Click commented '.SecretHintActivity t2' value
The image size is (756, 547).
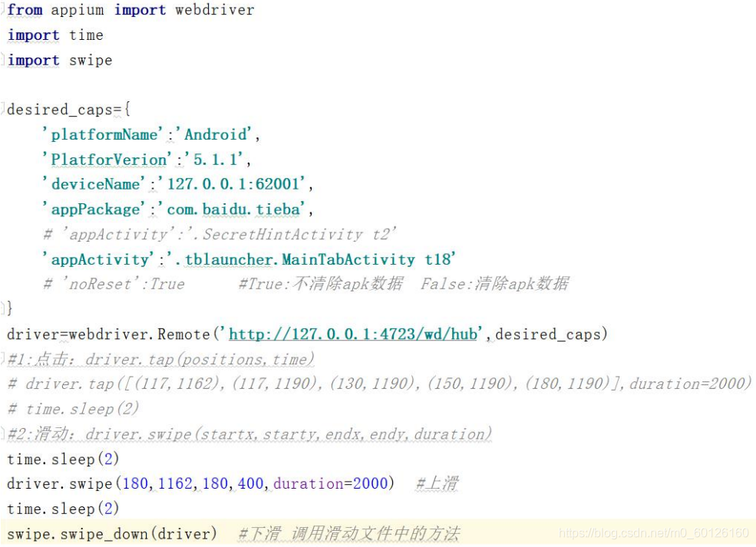click(292, 234)
